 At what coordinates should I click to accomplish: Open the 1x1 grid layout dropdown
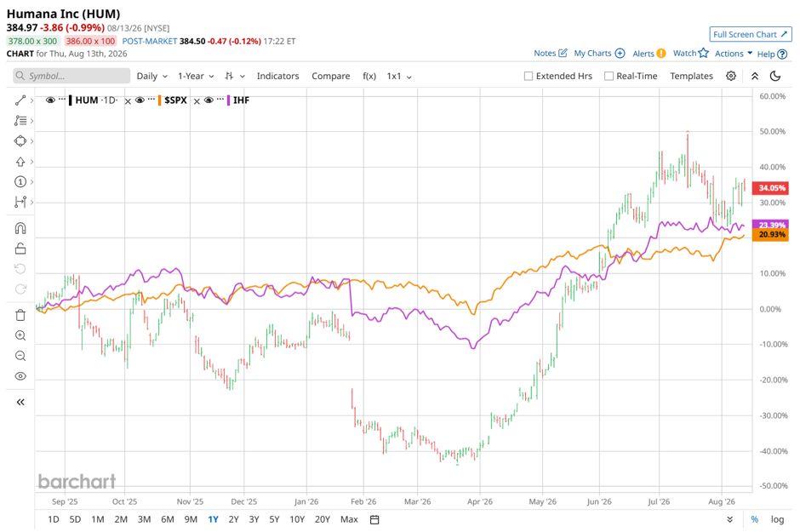pyautogui.click(x=399, y=76)
